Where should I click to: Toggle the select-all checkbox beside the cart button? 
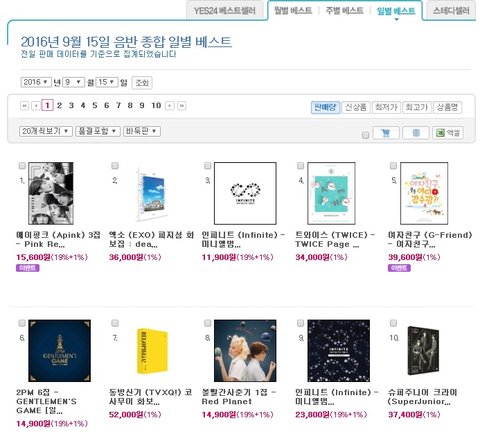(366, 135)
